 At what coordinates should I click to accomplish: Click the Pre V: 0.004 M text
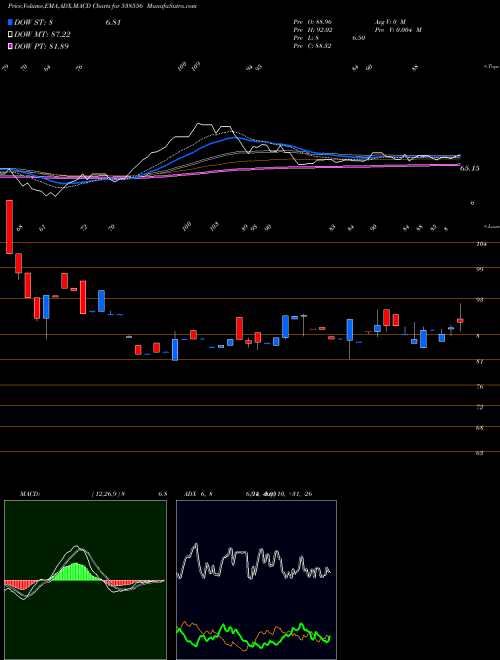[x=397, y=30]
